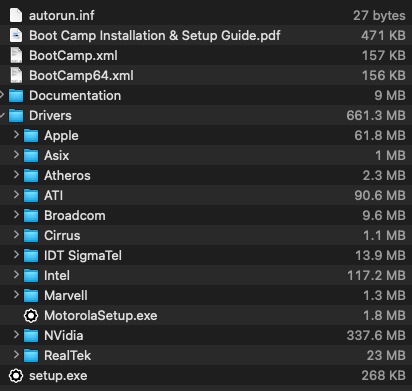Select the Asix folder icon
The image size is (412, 391).
pyautogui.click(x=31, y=156)
